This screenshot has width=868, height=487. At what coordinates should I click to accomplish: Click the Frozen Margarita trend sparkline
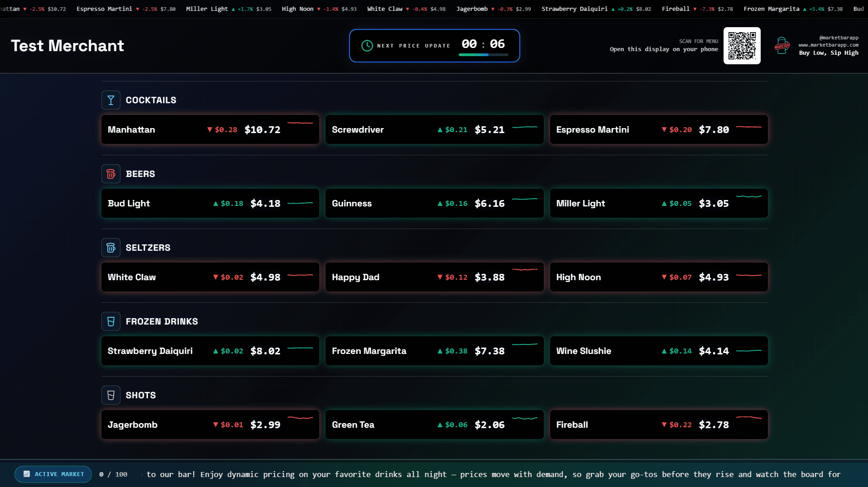(x=525, y=344)
